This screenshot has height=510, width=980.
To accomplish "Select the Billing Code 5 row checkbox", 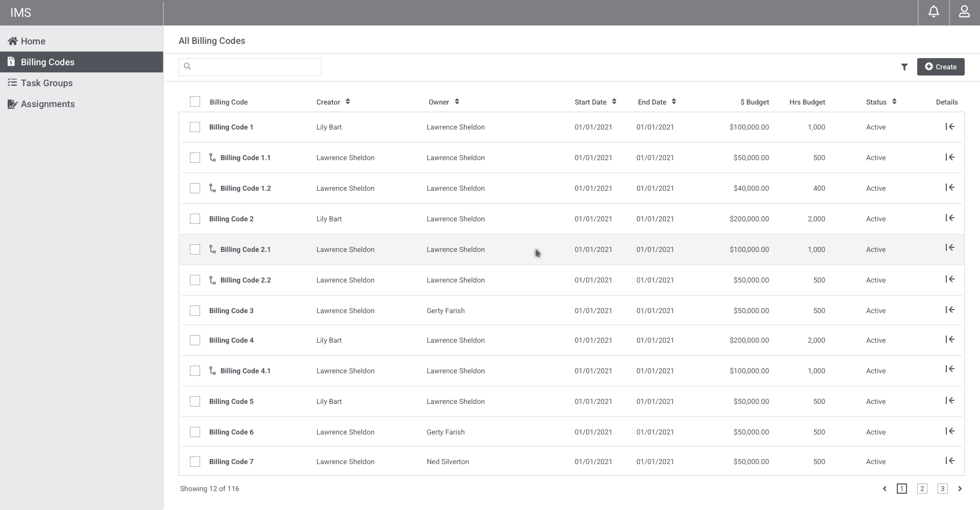I will [x=195, y=401].
